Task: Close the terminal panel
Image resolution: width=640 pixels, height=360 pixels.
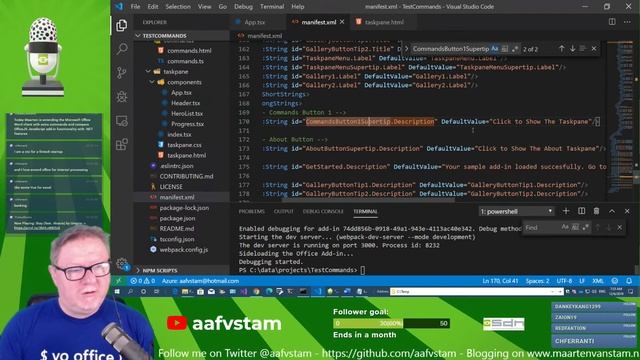Action: click(x=627, y=211)
